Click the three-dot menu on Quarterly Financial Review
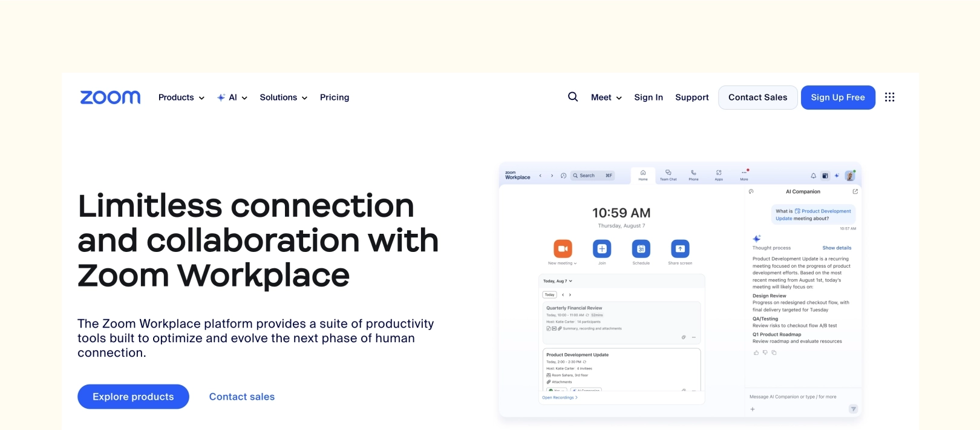 (x=694, y=337)
